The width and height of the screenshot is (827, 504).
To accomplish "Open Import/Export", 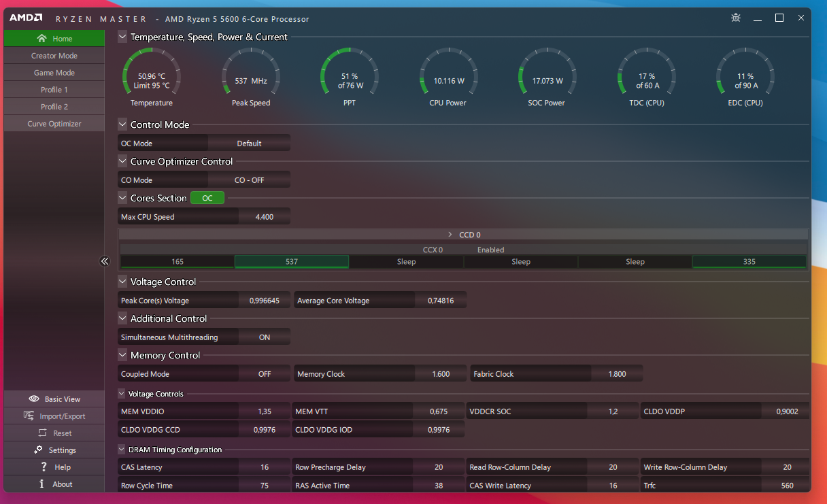I will click(54, 416).
